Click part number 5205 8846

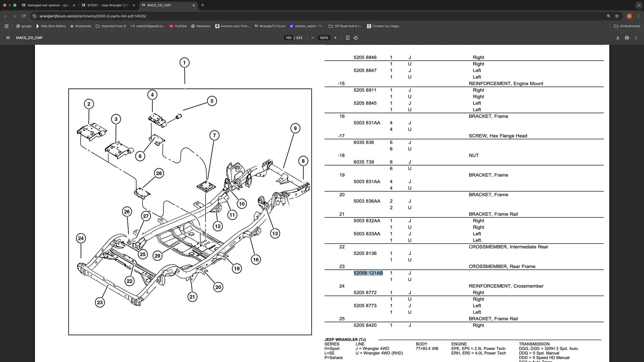365,57
